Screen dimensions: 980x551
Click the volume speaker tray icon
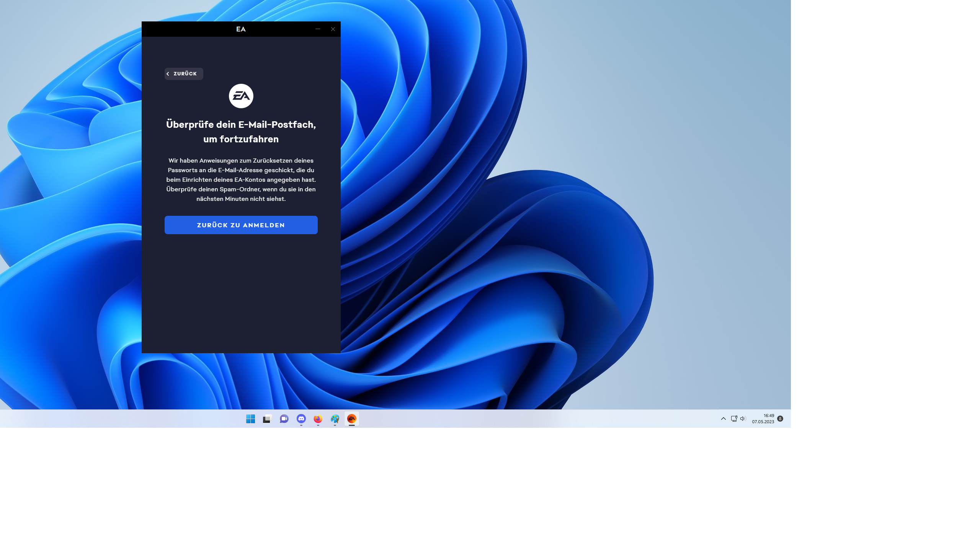point(743,419)
